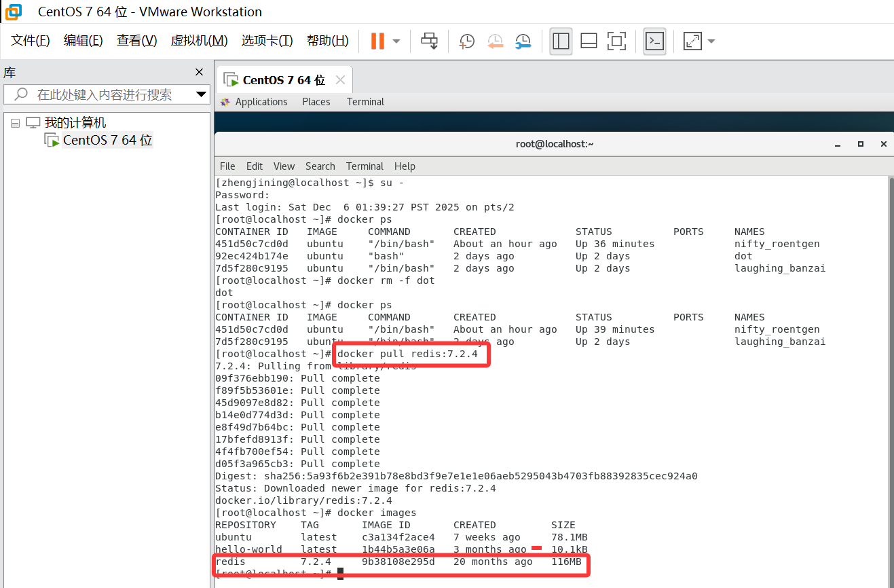Open the GNOME Applications menu
The image size is (894, 588).
coord(261,102)
